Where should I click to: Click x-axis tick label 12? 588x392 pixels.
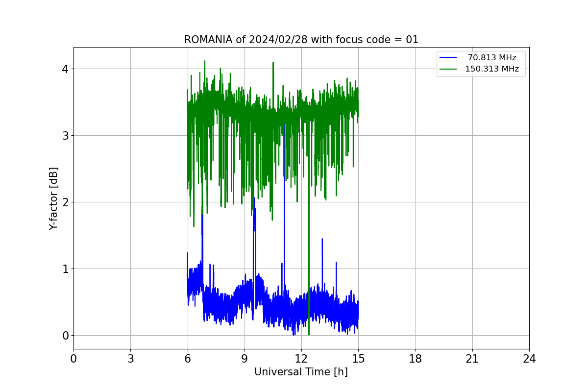coord(301,359)
